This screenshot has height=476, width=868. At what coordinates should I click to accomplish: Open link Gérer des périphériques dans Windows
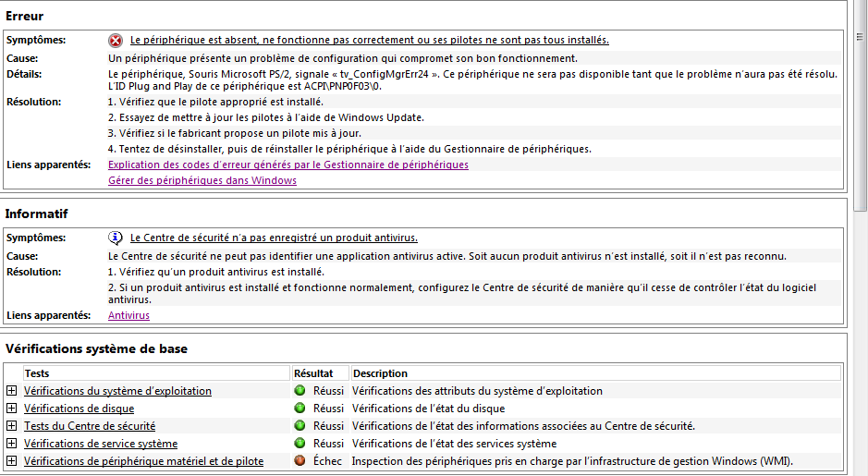point(202,180)
